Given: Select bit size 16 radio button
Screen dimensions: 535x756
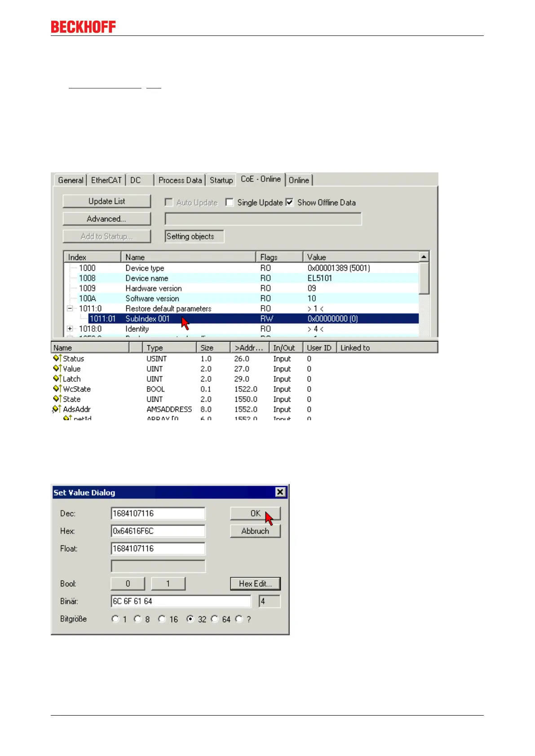Looking at the screenshot, I should (x=162, y=619).
